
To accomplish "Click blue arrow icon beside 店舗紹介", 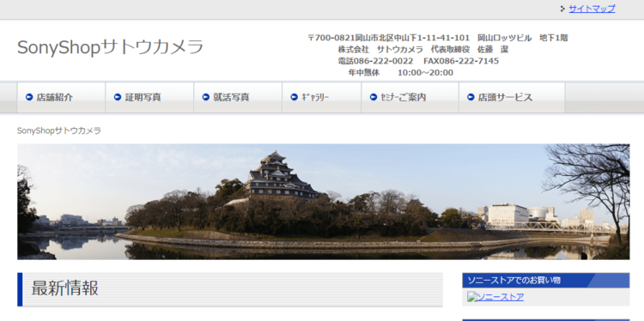I will tap(29, 97).
